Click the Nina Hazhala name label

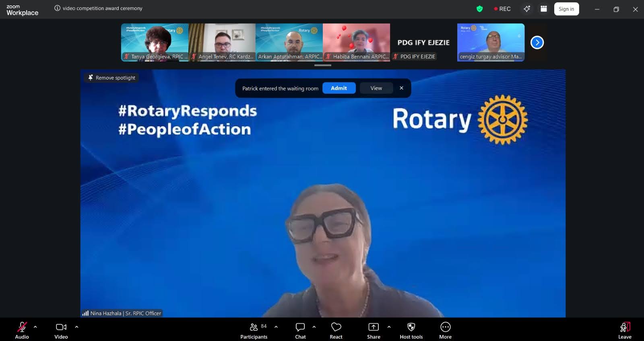click(x=126, y=313)
